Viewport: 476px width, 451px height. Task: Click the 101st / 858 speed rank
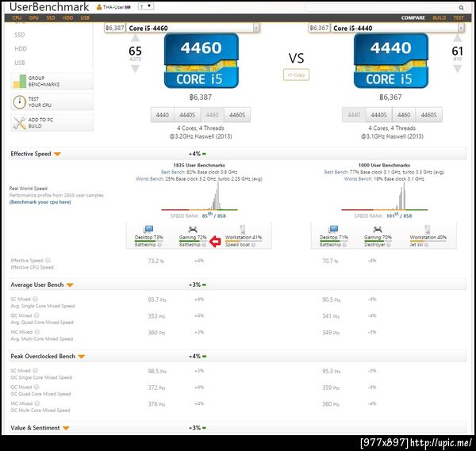pos(399,216)
